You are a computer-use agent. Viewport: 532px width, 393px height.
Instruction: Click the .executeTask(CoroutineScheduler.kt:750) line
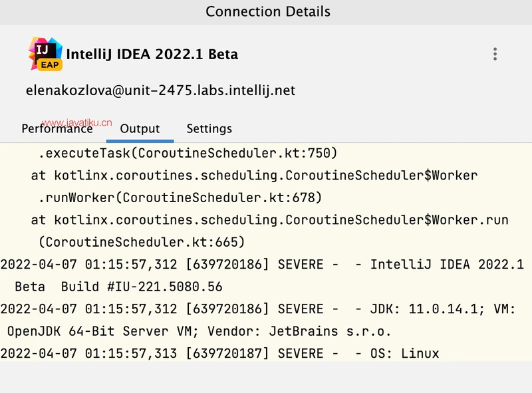188,153
